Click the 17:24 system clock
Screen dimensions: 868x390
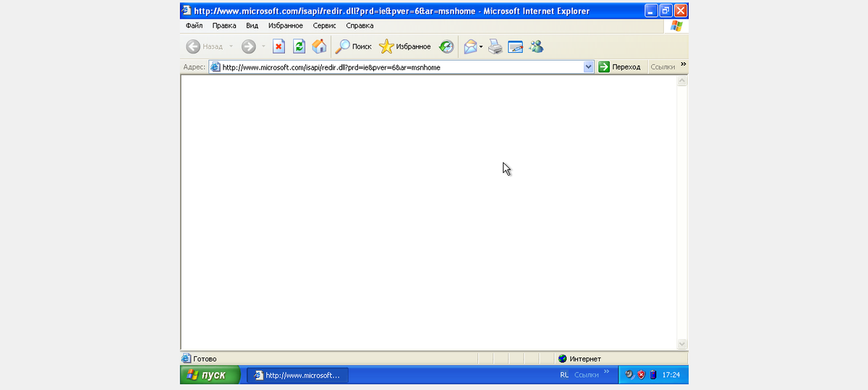[671, 375]
